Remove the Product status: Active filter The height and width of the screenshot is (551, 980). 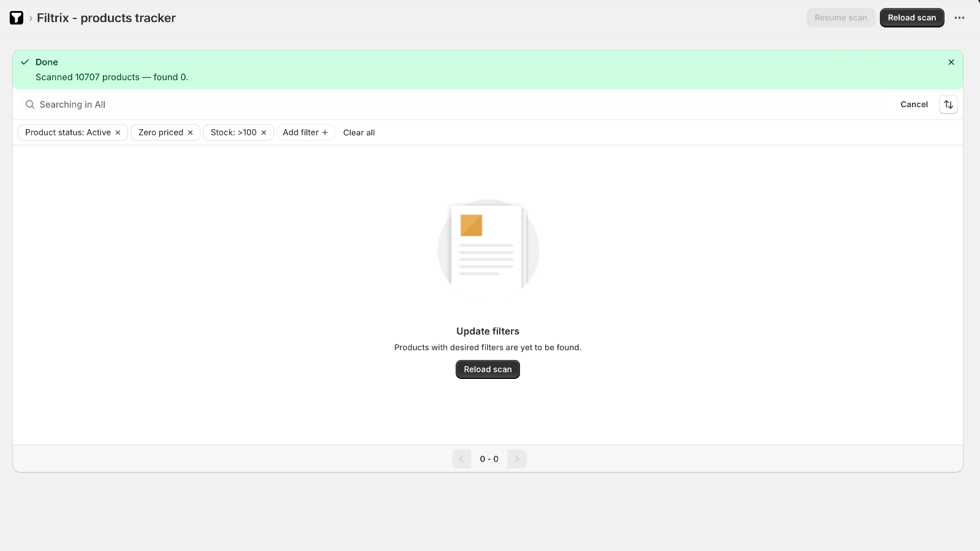pos(117,132)
